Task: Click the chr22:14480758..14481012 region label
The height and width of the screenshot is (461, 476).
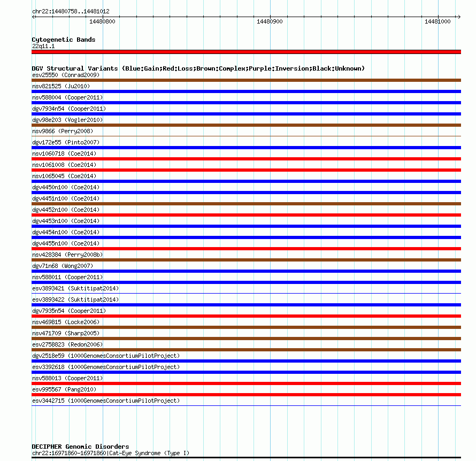Action: (71, 11)
